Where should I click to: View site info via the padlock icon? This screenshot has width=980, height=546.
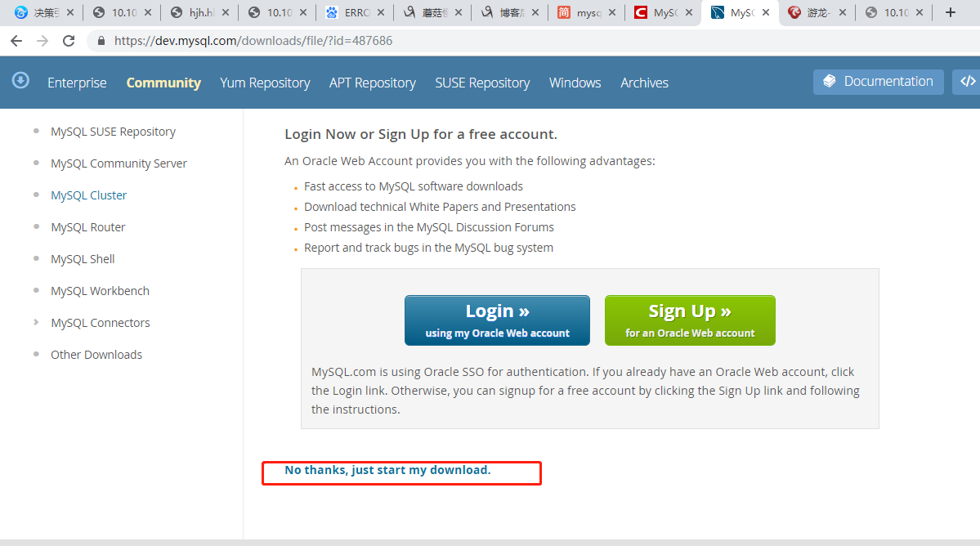tap(101, 41)
